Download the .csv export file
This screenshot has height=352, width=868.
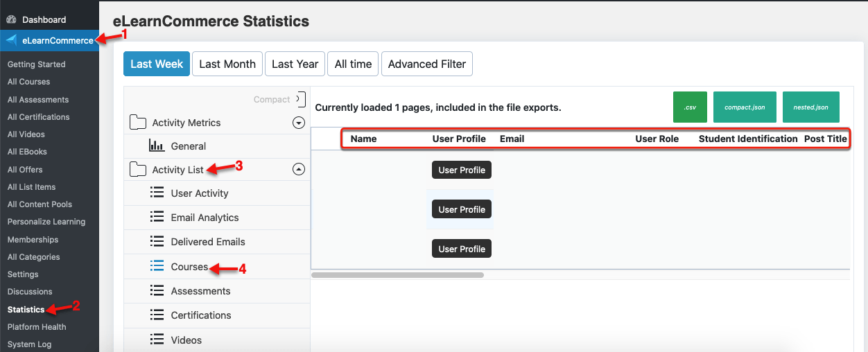click(x=690, y=107)
